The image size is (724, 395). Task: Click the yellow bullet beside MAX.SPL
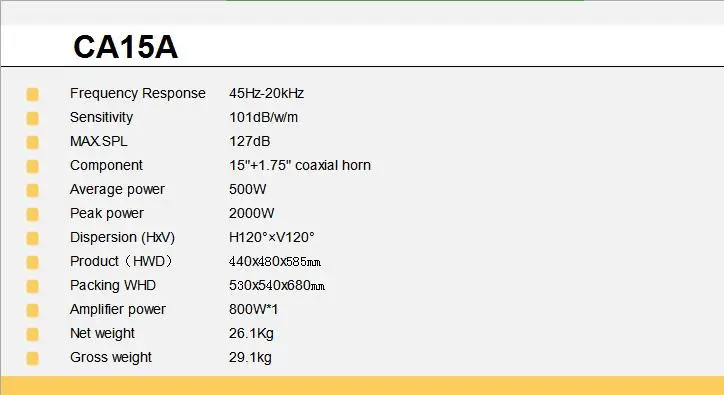32,142
